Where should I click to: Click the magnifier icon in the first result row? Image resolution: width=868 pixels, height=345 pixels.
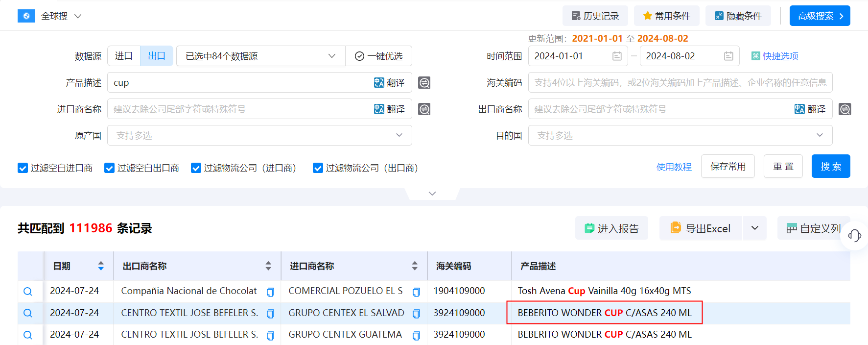pos(28,292)
